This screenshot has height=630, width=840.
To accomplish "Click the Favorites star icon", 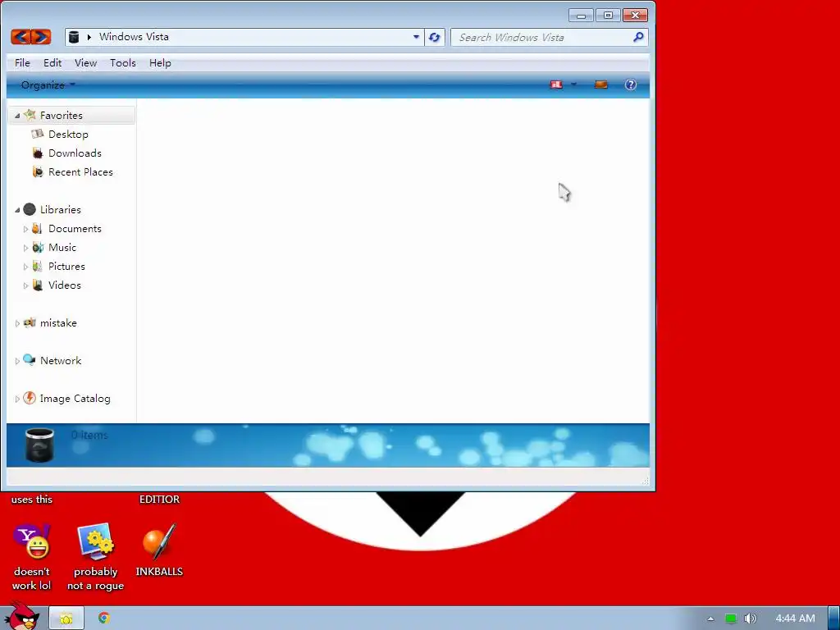I will point(30,115).
